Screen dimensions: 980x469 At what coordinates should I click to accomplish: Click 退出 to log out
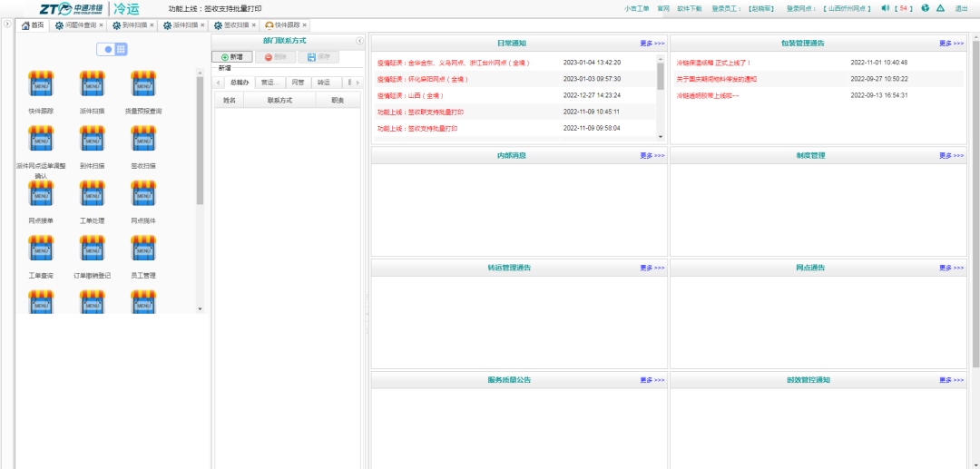961,9
